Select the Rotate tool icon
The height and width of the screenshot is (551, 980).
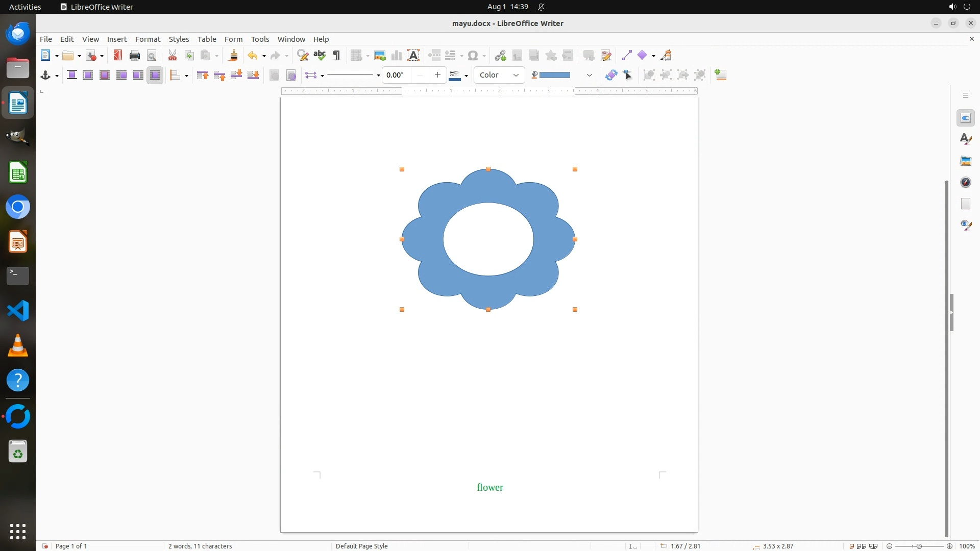tap(611, 75)
